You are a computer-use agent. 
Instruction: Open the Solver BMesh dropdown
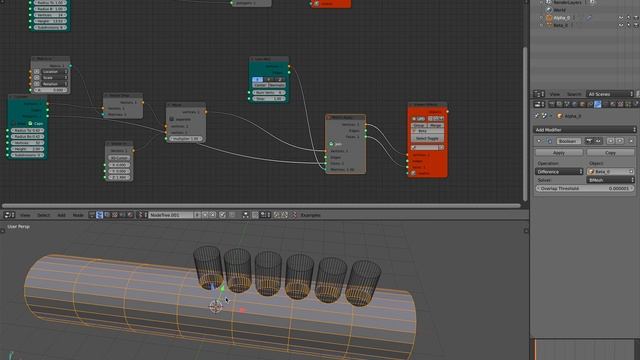[611, 180]
